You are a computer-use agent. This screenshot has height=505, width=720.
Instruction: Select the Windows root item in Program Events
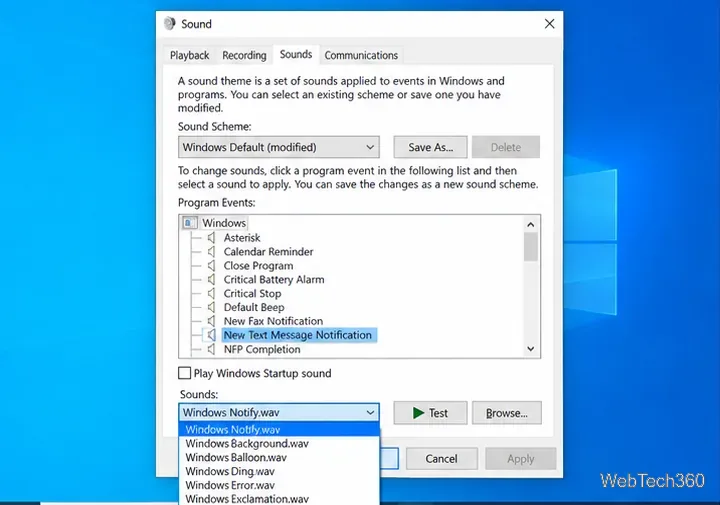click(224, 223)
